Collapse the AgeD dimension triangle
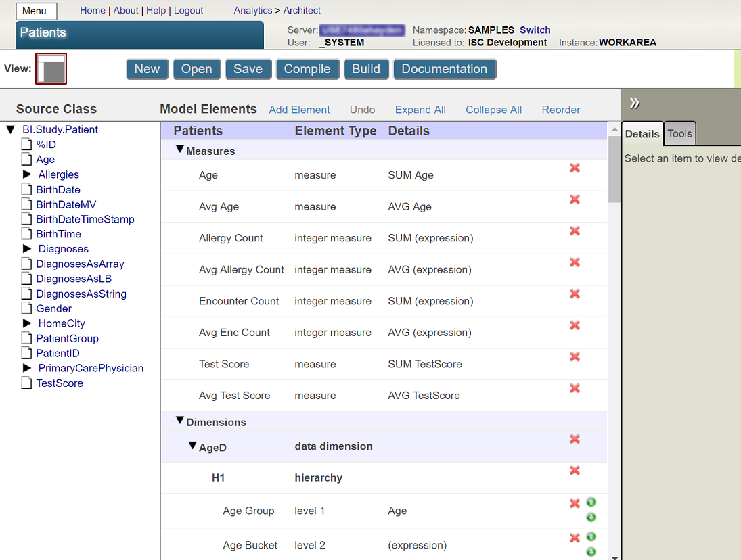 point(192,445)
